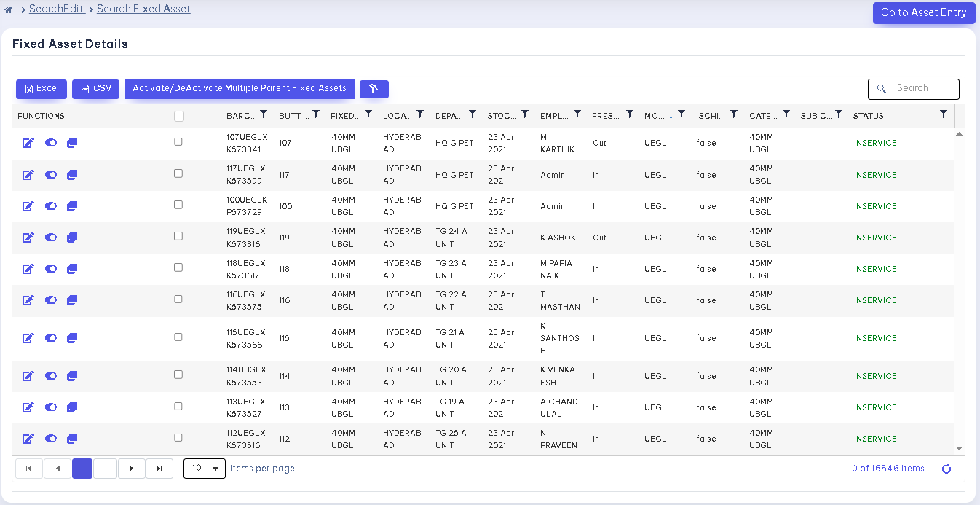Click copy icon on K.VENKATESH row

(x=72, y=376)
